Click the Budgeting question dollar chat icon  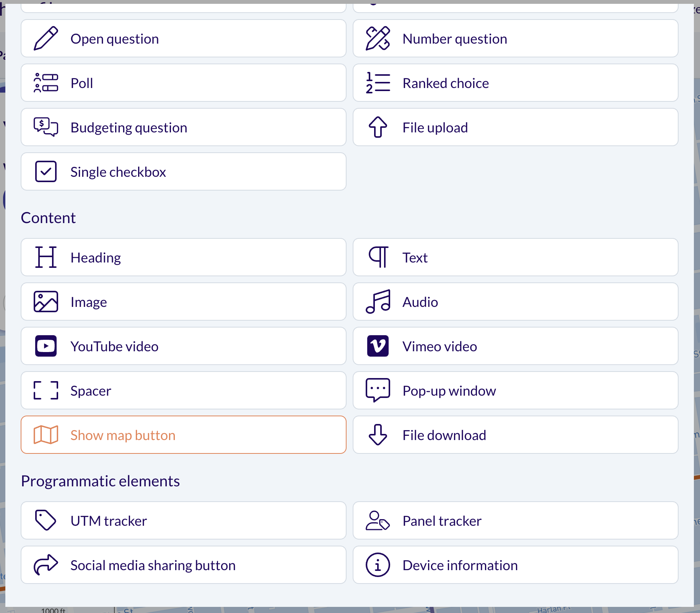tap(46, 127)
